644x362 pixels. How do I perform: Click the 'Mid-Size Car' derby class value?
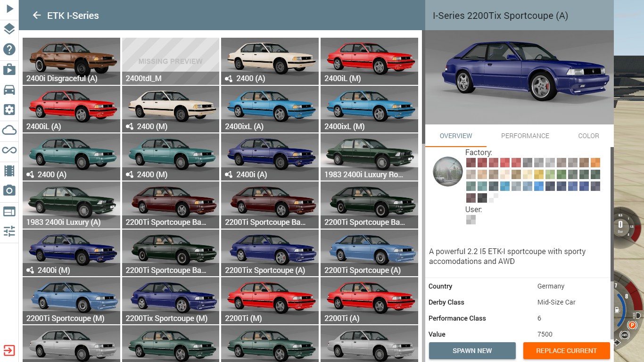coord(556,302)
